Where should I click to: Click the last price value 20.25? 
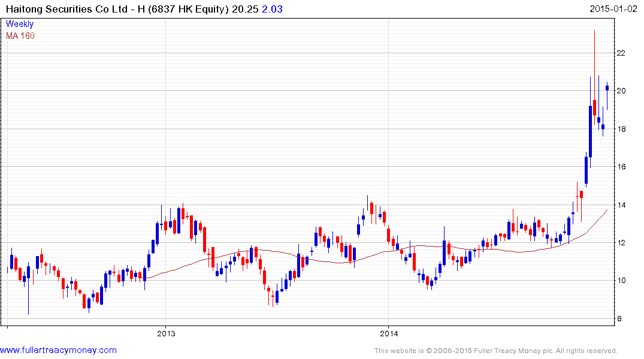245,9
